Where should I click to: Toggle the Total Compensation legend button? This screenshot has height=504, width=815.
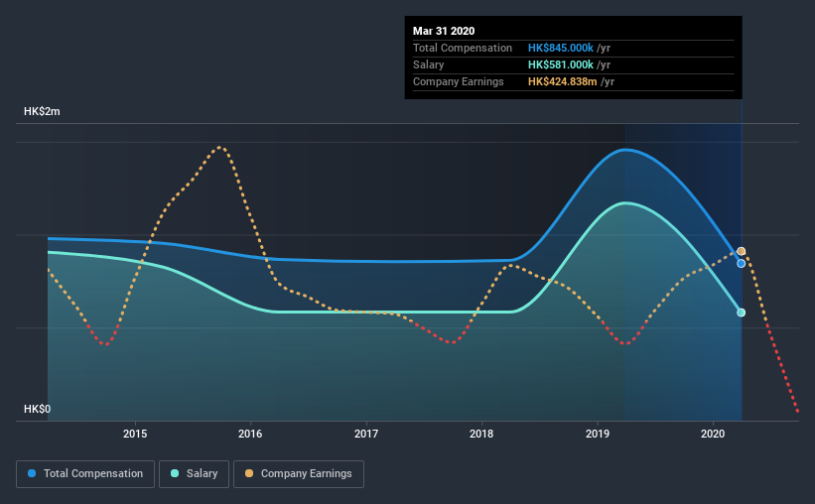tap(85, 474)
